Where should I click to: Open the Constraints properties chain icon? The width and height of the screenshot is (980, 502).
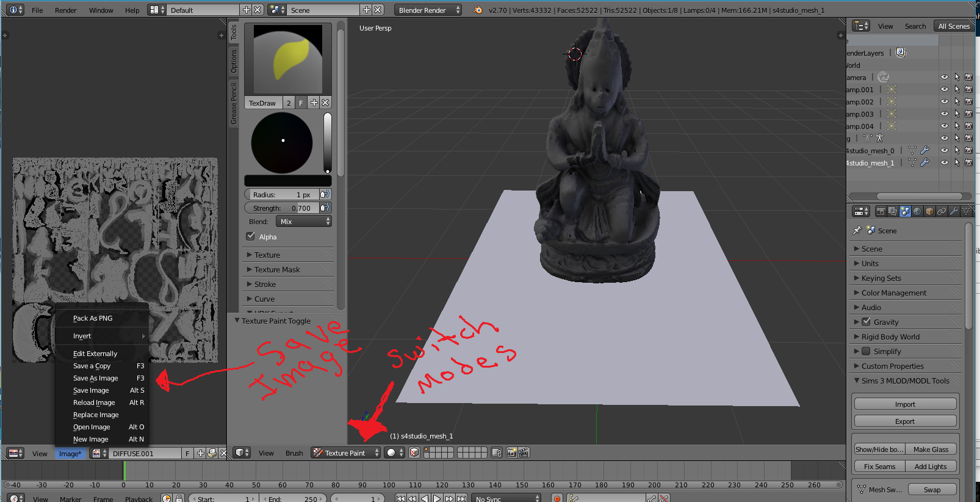[x=942, y=211]
